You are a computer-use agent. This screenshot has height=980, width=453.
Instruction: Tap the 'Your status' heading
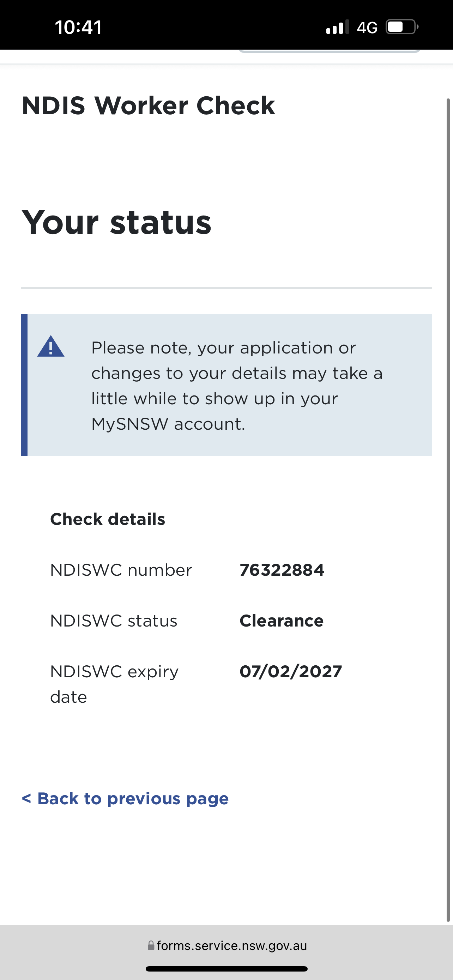(x=116, y=222)
